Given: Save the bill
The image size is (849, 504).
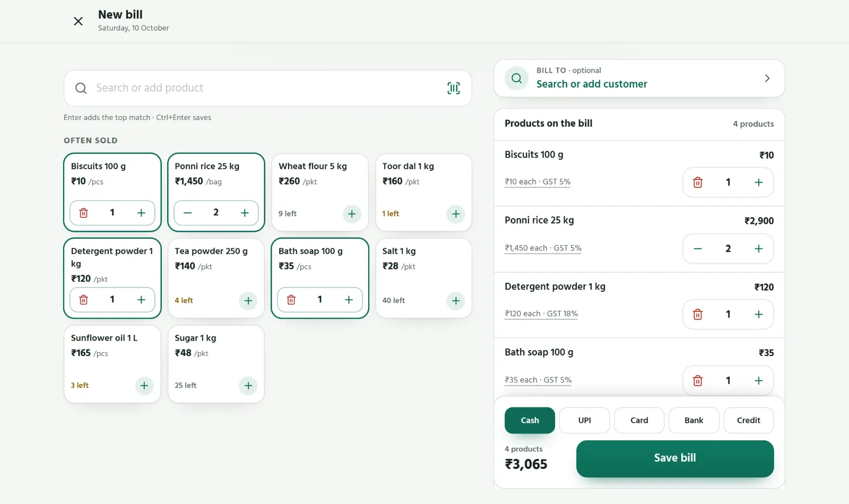Looking at the screenshot, I should (x=675, y=458).
